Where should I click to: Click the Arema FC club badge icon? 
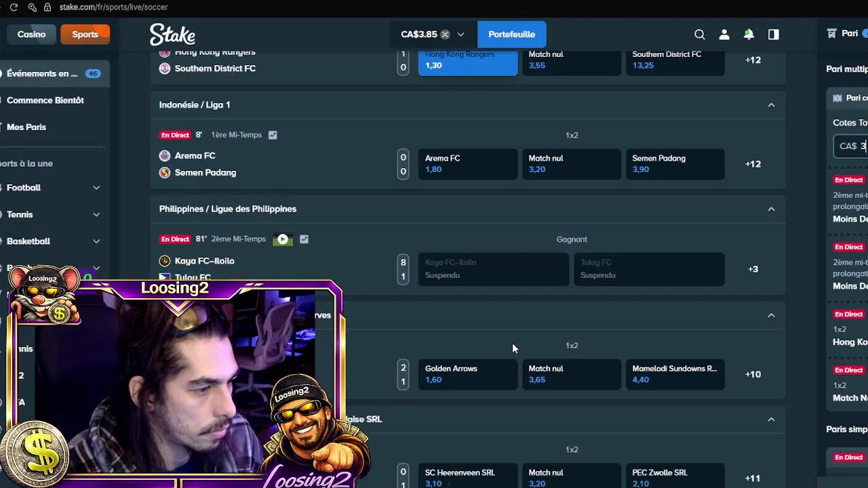pyautogui.click(x=164, y=156)
